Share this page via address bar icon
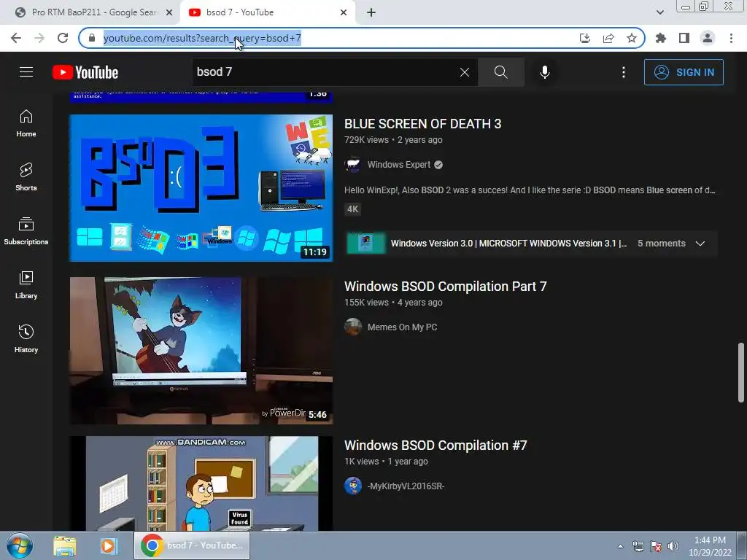The image size is (747, 560). (x=608, y=38)
